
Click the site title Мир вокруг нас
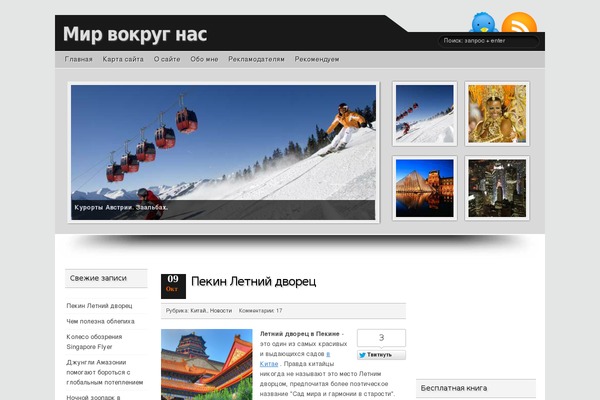[x=135, y=34]
